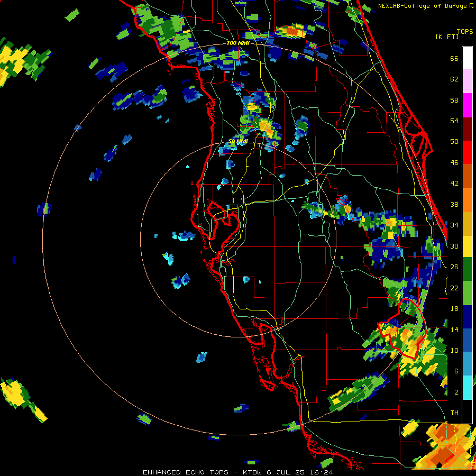Click the maroon legend swatch
Viewport: 476px width, 476px height.
pyautogui.click(x=467, y=129)
